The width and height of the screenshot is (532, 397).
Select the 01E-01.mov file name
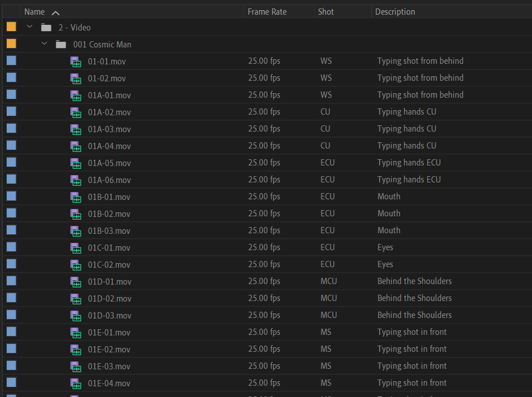(x=109, y=333)
